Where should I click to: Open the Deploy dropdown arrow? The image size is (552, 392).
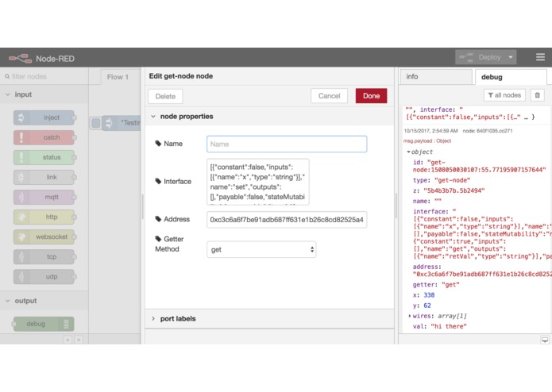point(511,57)
